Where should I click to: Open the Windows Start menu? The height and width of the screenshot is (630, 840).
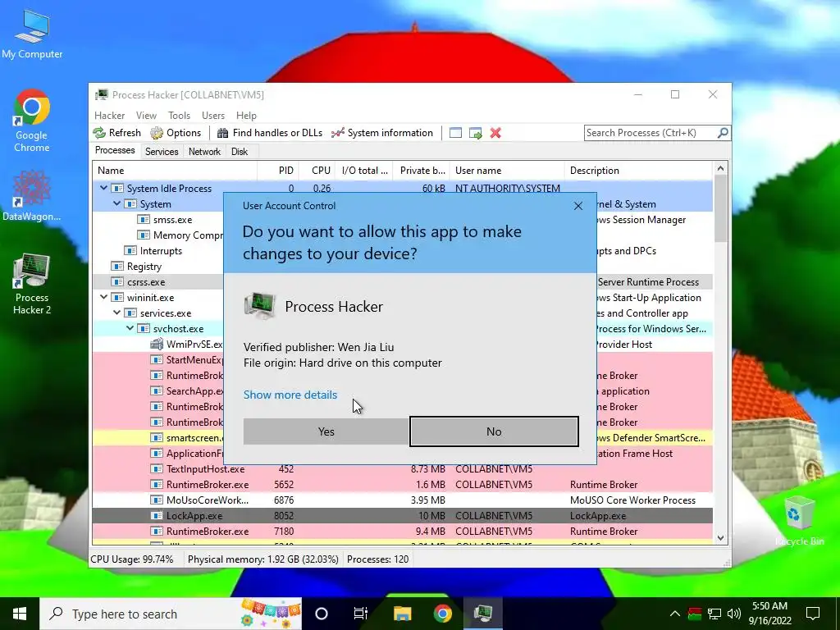click(20, 614)
